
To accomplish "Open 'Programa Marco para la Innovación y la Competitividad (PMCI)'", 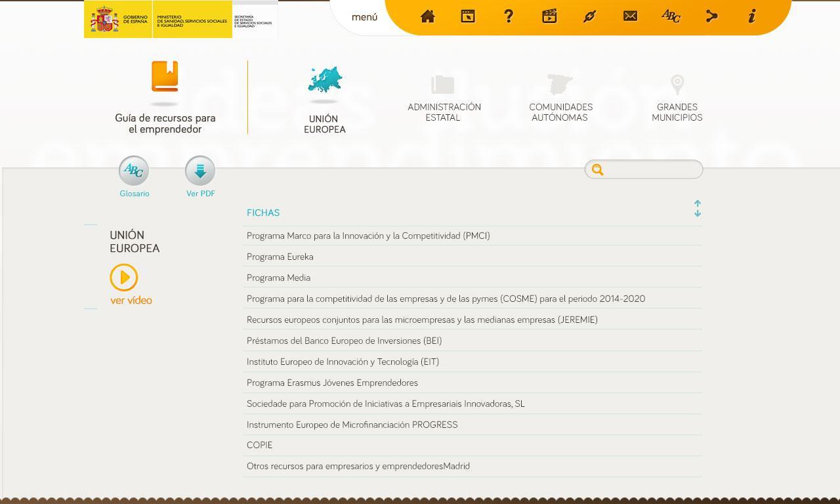I will (x=368, y=236).
